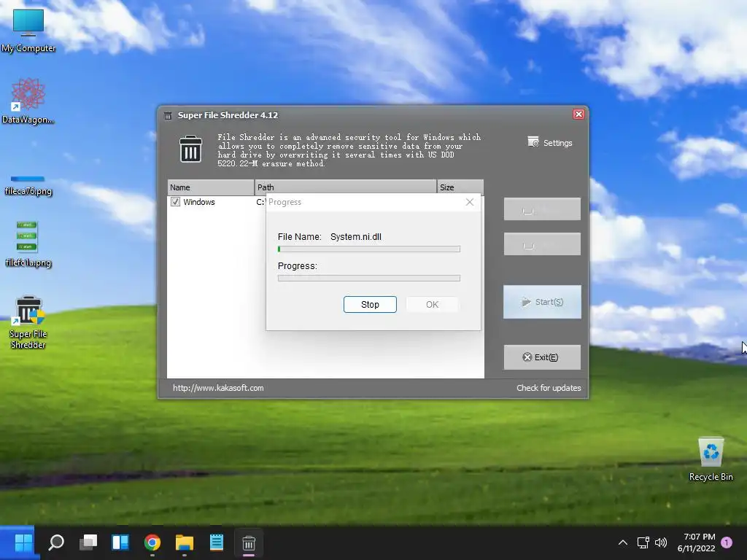
Task: Open Settings in Super File Shredder
Action: click(550, 142)
